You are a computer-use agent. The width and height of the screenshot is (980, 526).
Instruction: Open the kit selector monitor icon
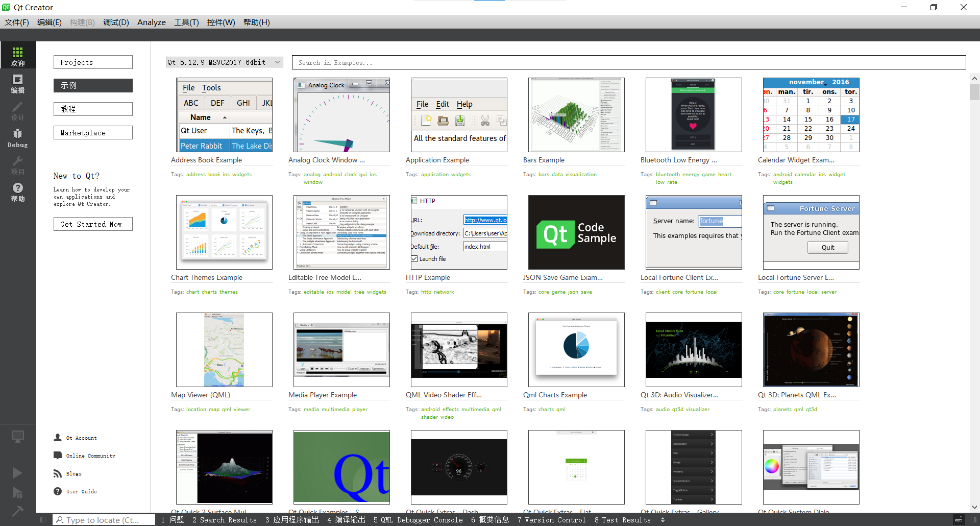click(17, 437)
